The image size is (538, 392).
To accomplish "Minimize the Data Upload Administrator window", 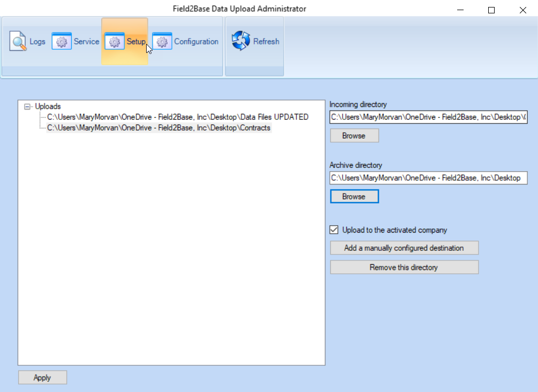I will click(460, 10).
